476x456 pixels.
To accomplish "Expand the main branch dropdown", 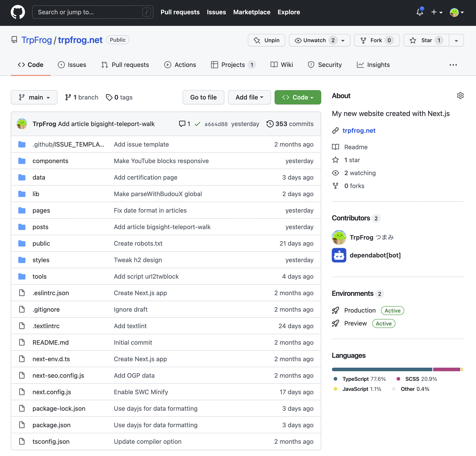I will pyautogui.click(x=34, y=97).
